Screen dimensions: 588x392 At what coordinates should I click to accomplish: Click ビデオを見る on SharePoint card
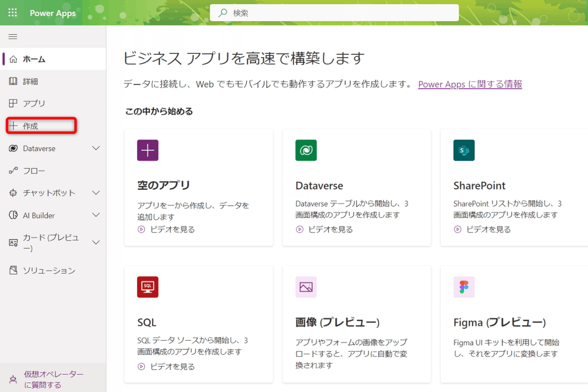tap(489, 229)
